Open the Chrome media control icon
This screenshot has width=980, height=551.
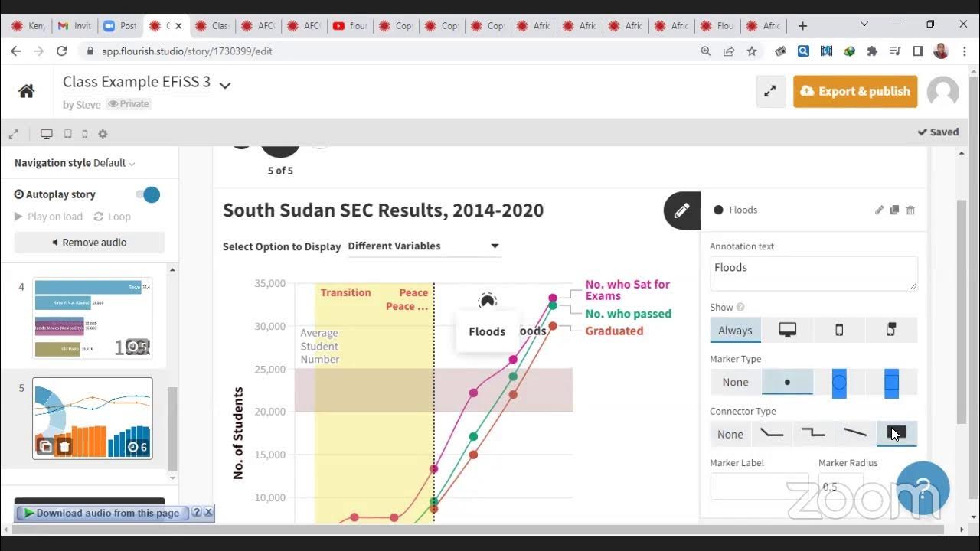[895, 51]
